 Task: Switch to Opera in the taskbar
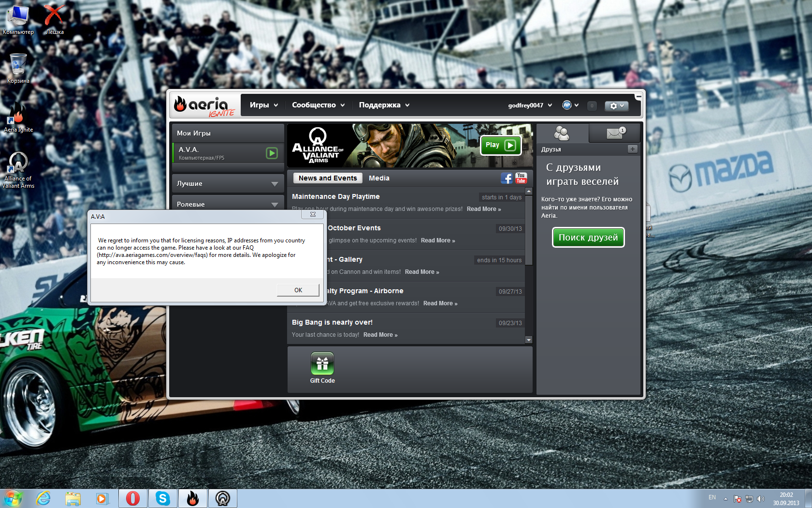pos(133,498)
